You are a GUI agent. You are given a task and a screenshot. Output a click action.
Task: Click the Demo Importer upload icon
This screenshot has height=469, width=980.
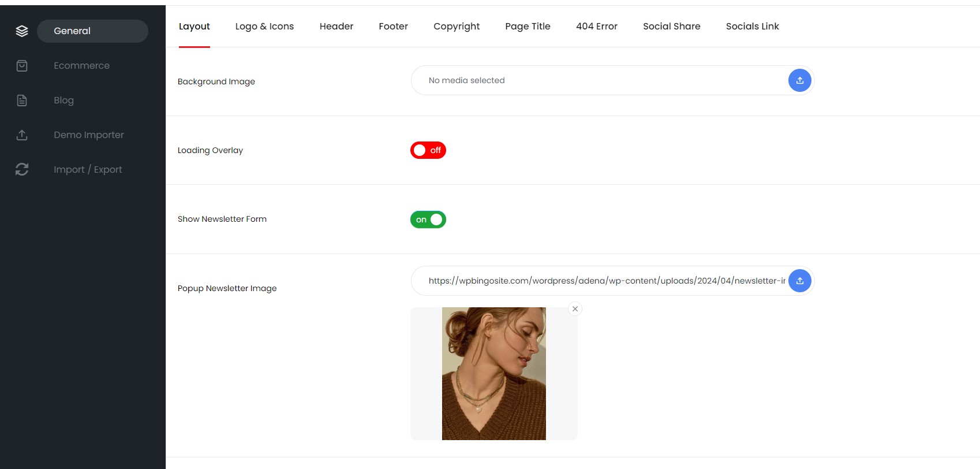[22, 135]
